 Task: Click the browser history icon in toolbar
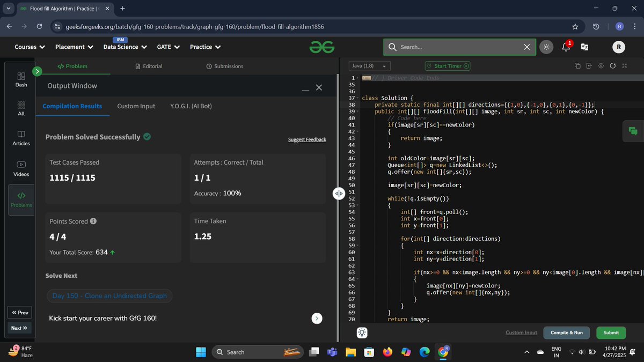pos(596,26)
